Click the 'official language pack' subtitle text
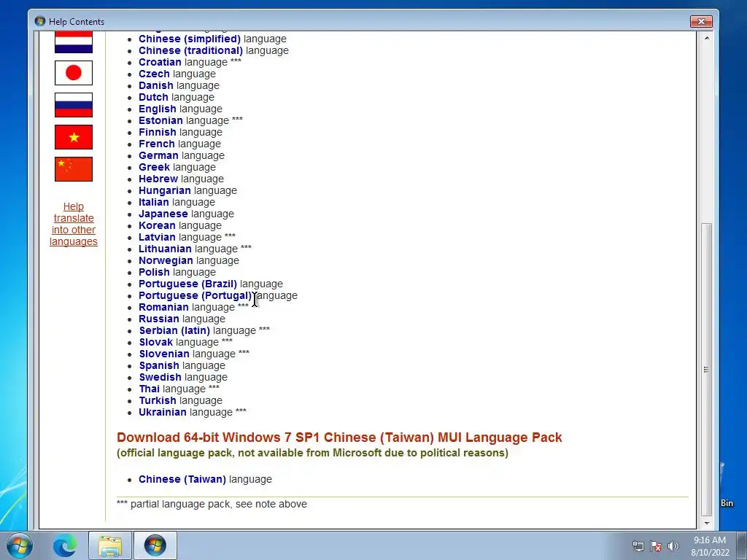 [x=312, y=452]
